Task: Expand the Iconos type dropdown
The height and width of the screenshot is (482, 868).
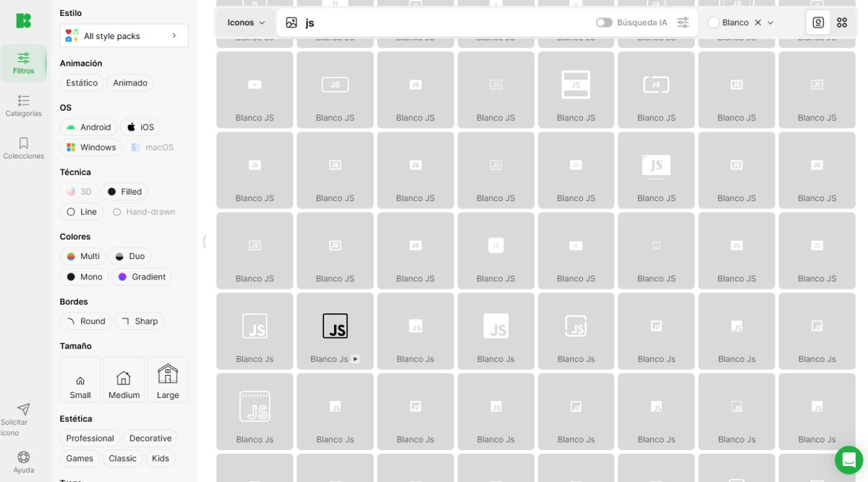Action: 246,22
